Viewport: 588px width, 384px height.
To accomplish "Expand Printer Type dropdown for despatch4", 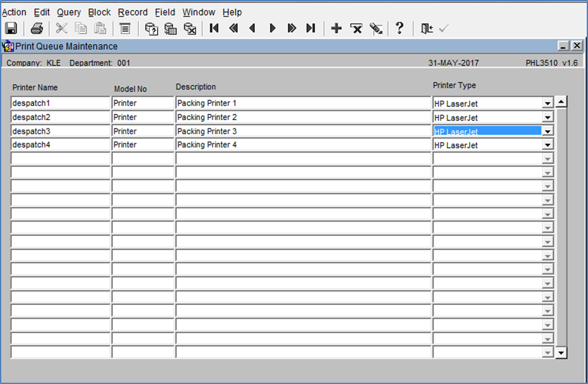I will [548, 145].
